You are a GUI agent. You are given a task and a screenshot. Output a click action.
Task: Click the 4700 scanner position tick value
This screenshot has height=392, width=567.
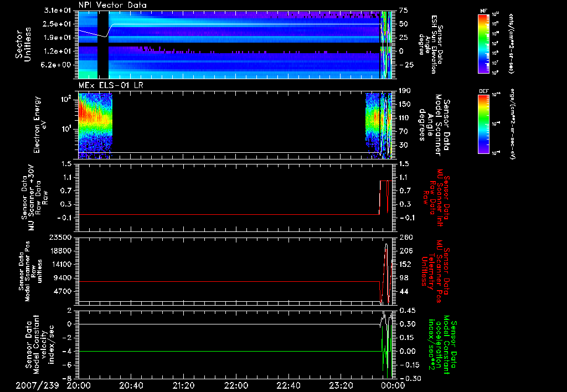[x=63, y=291]
